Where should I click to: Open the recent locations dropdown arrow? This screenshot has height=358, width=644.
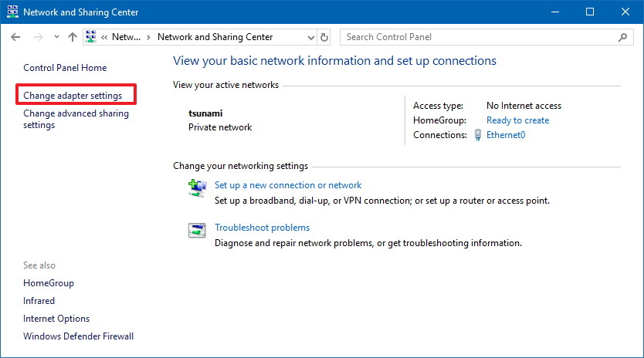click(x=56, y=37)
